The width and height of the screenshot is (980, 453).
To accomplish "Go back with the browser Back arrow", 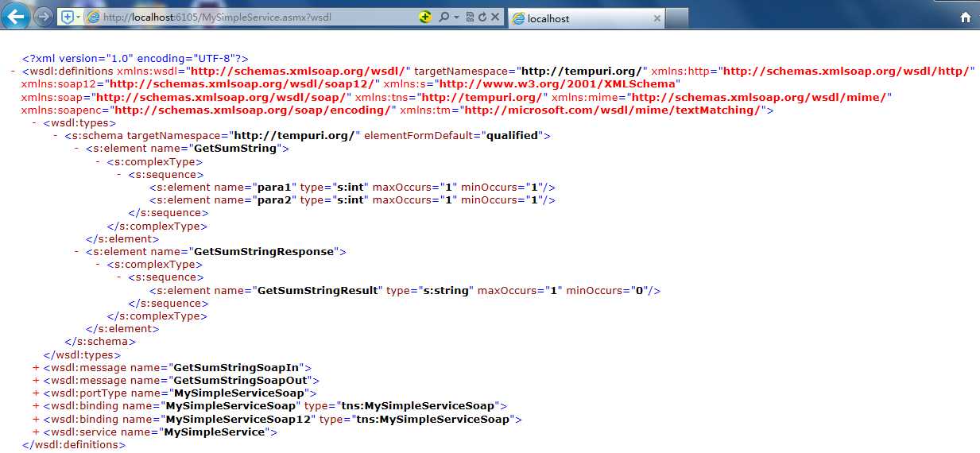I will pyautogui.click(x=15, y=15).
